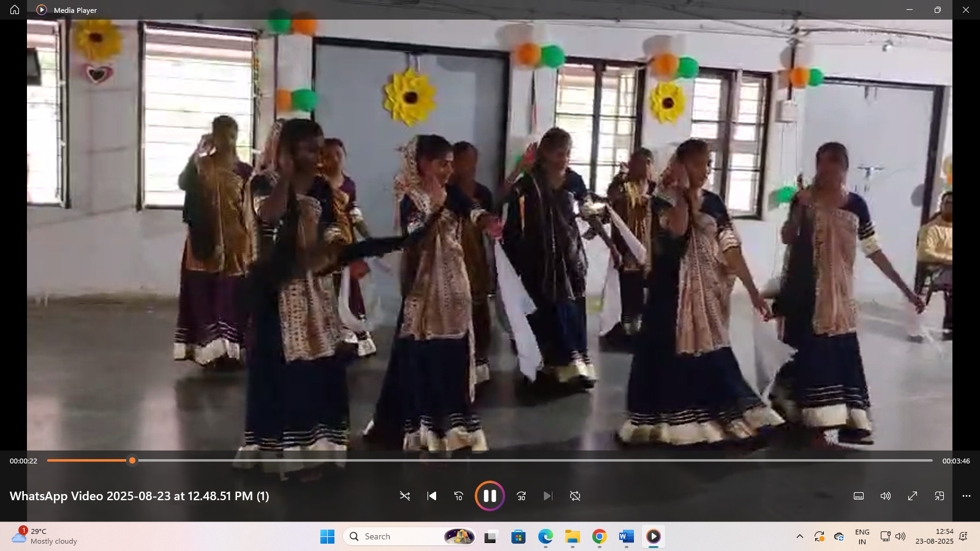Toggle repeat mode off or on

[x=575, y=496]
